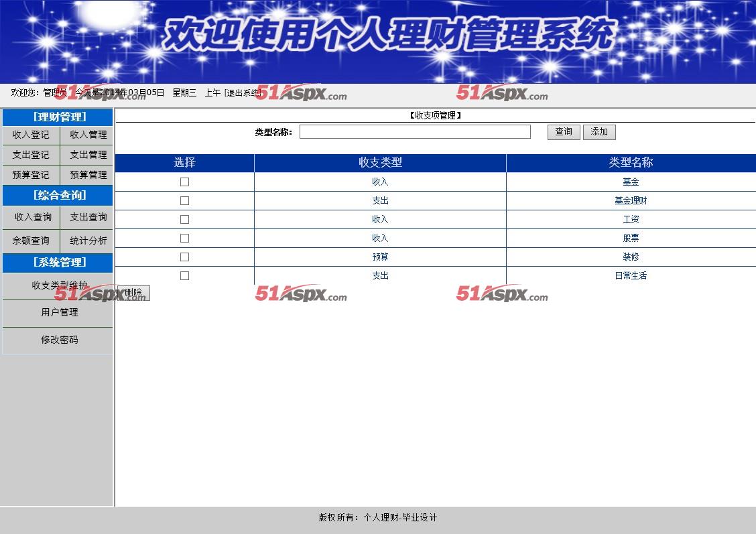The height and width of the screenshot is (534, 756).
Task: Open 余额查询 menu item
Action: (31, 241)
